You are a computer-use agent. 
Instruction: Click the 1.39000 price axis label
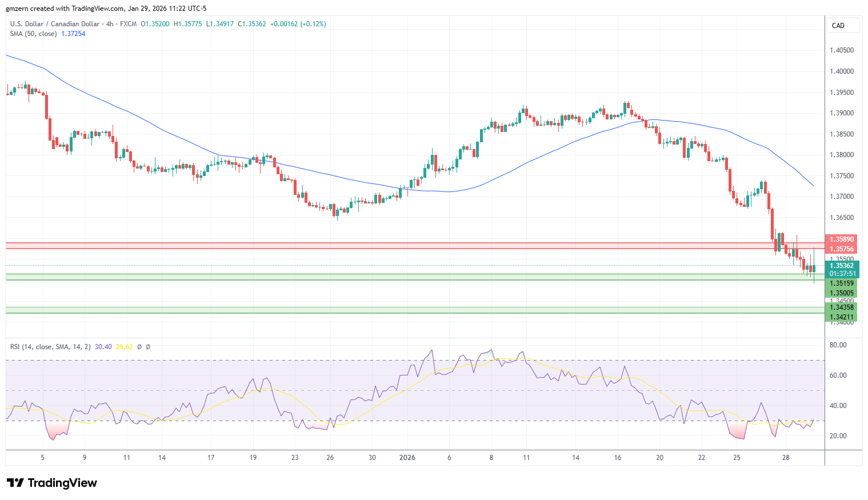842,113
